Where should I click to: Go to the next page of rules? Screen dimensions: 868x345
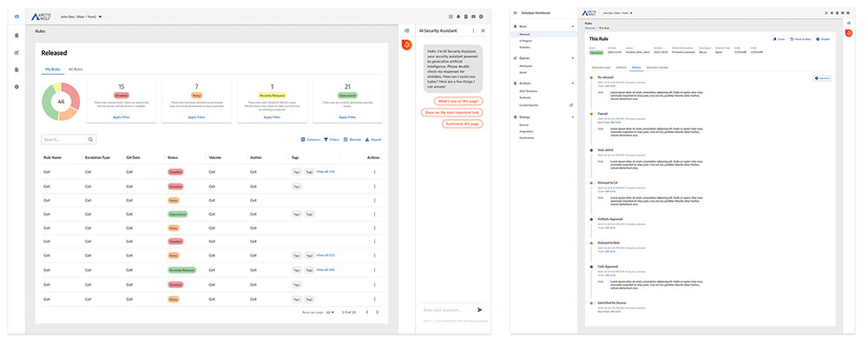point(378,312)
